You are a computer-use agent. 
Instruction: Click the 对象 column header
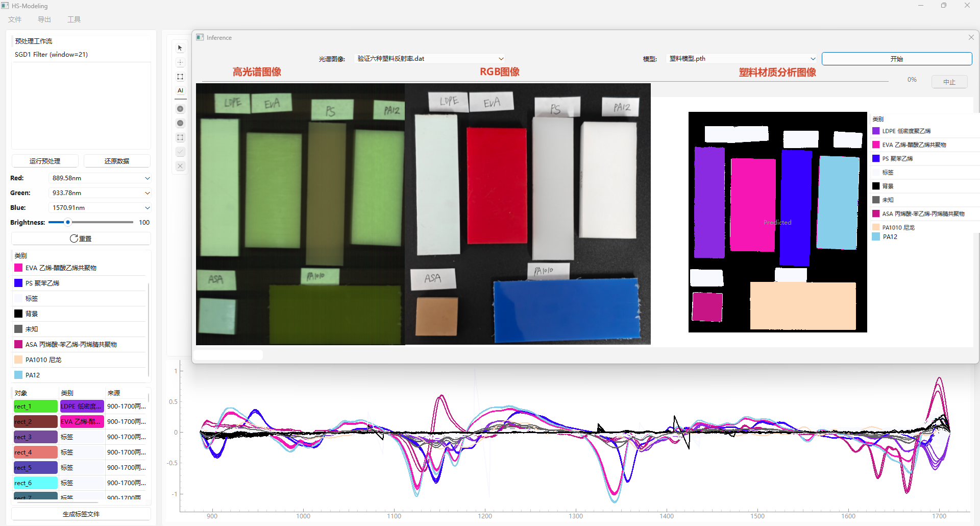[x=35, y=393]
